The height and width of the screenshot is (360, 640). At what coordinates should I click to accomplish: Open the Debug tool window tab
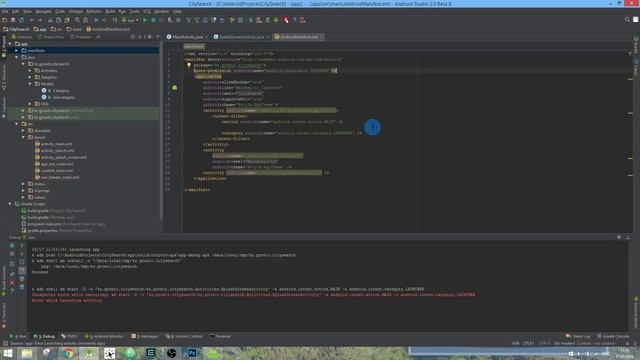44,336
